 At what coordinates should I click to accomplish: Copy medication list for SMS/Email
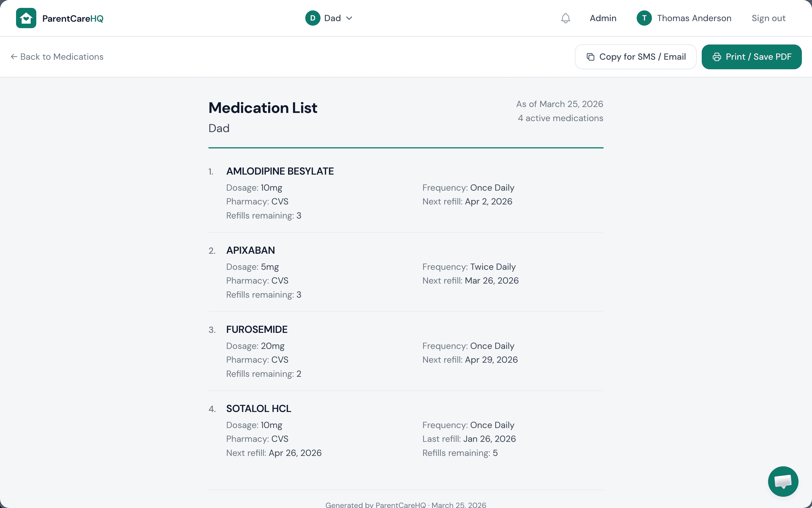pos(635,56)
